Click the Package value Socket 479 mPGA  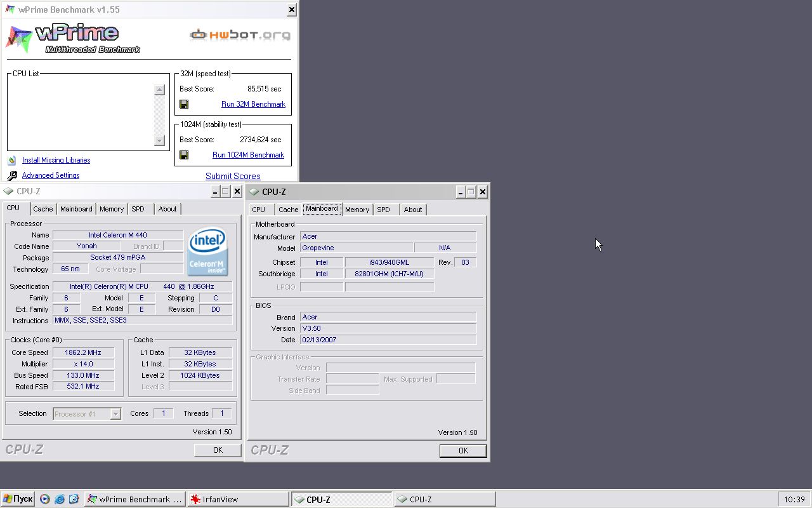118,258
